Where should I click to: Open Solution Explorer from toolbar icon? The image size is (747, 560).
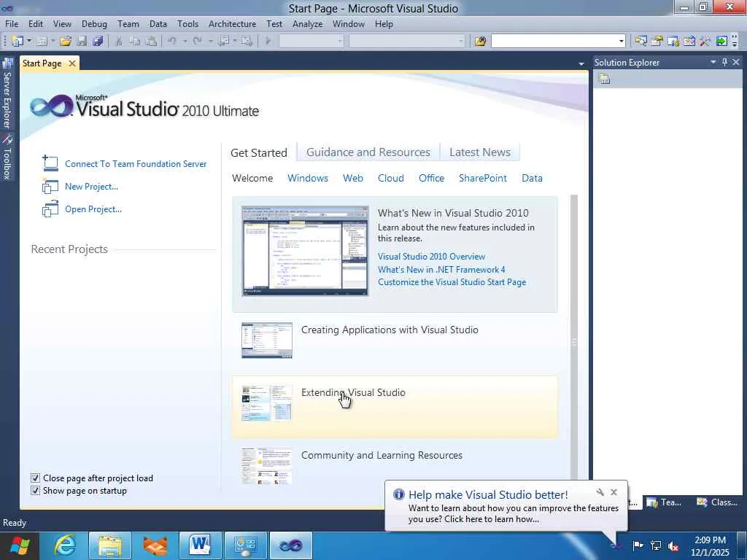click(640, 41)
